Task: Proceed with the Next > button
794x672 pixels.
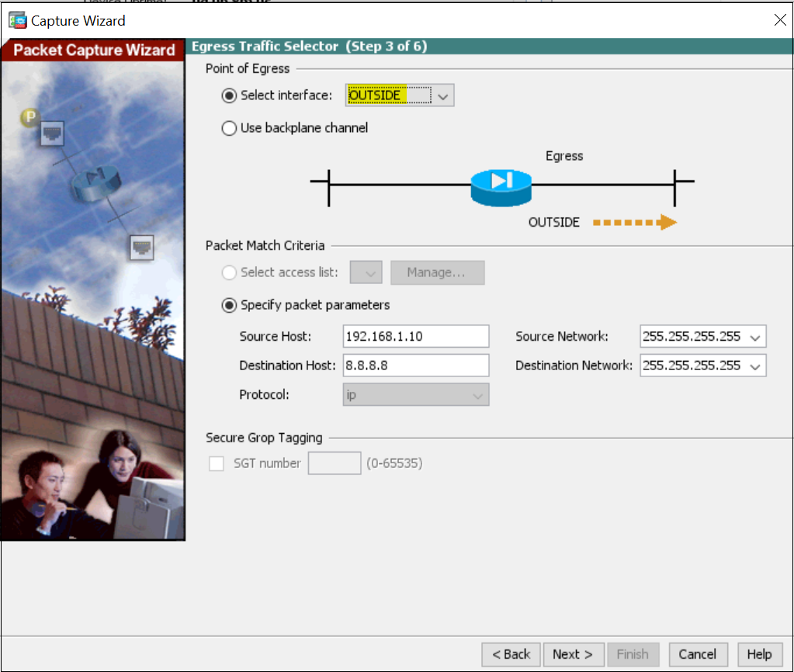Action: pyautogui.click(x=574, y=654)
